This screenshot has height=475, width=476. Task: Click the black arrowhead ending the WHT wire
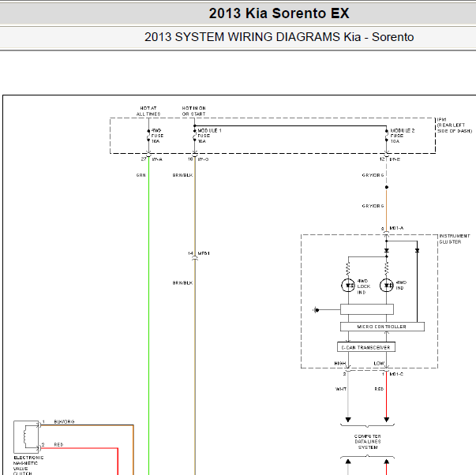point(348,420)
